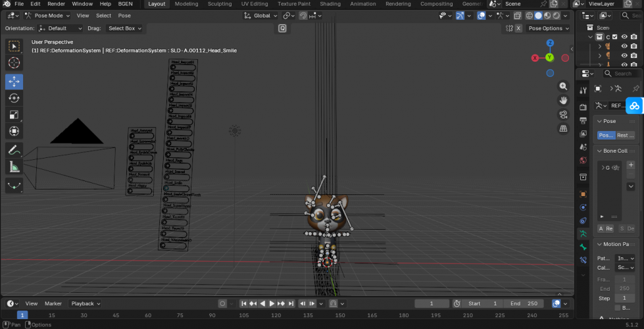Open the Object properties tab
The image size is (644, 329).
point(583,194)
